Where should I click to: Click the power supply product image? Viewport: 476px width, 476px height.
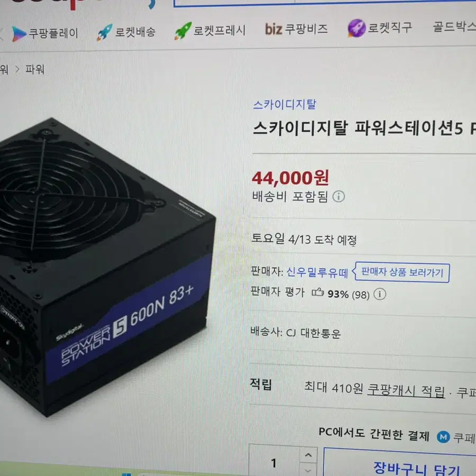tap(103, 267)
